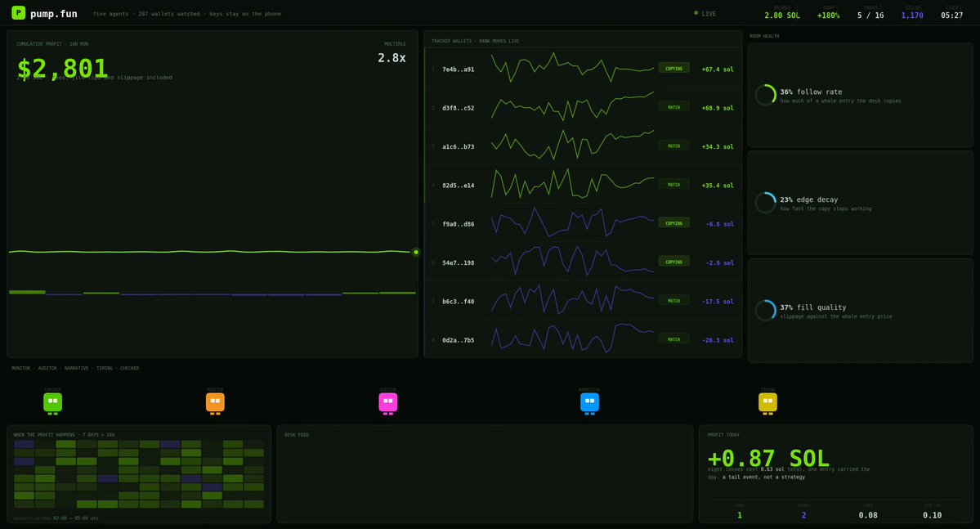Select wallet address a1c6..b73
Viewport: 980px width, 529px height.
click(459, 147)
